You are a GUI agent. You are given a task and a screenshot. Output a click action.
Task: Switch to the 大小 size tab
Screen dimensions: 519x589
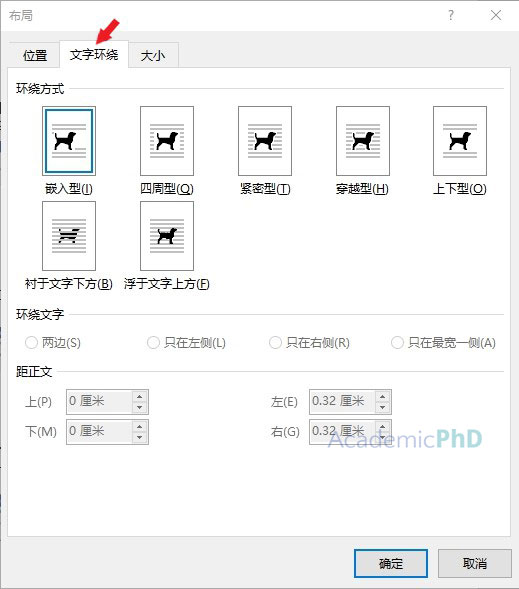(153, 56)
